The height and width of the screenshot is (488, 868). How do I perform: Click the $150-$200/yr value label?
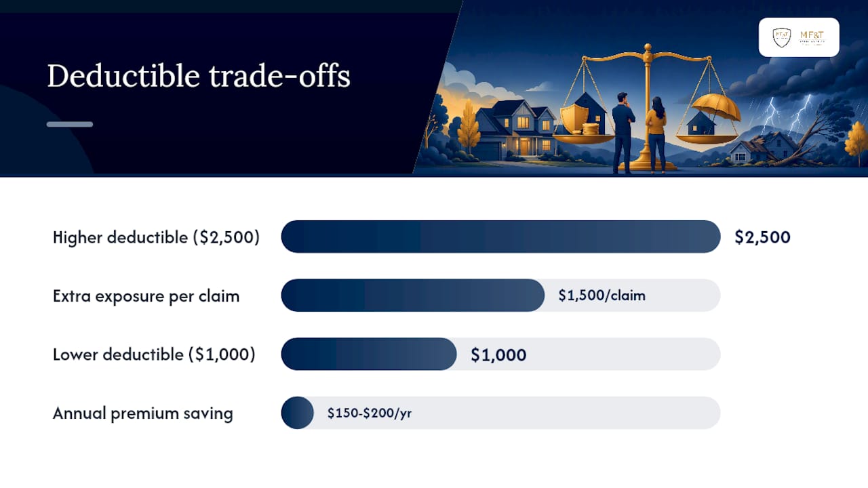pos(370,413)
